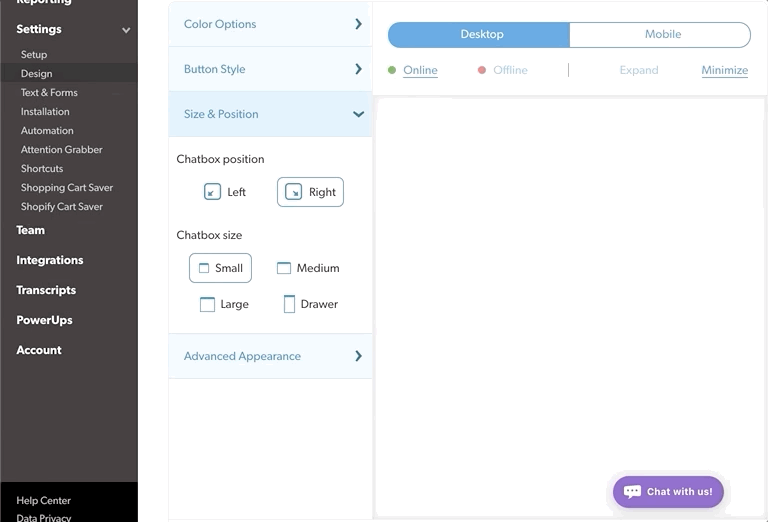The image size is (768, 522).
Task: Click the Large chatbox size icon
Action: pos(207,304)
